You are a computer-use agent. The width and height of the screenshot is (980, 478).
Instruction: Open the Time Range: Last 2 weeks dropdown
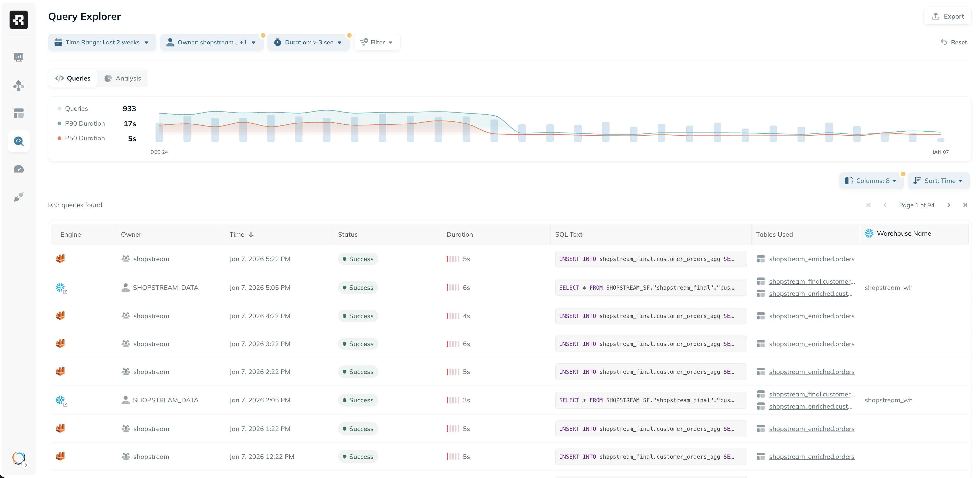(102, 42)
